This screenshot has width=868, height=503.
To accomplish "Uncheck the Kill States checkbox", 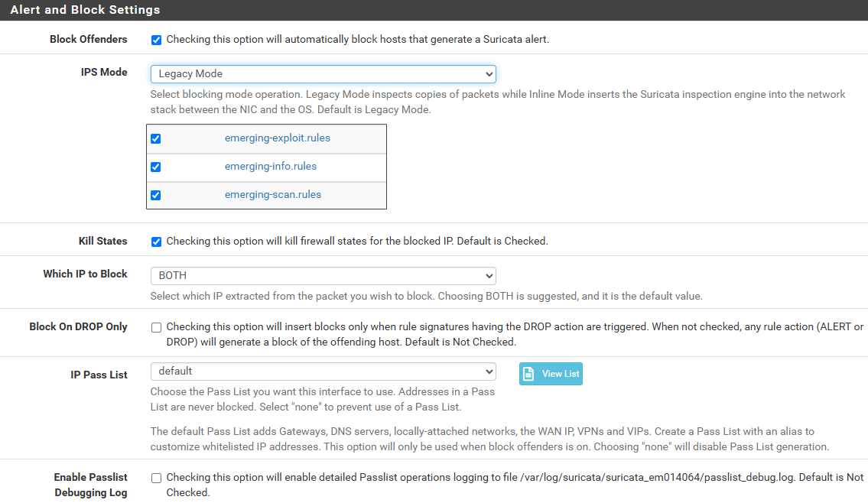I will click(x=156, y=242).
